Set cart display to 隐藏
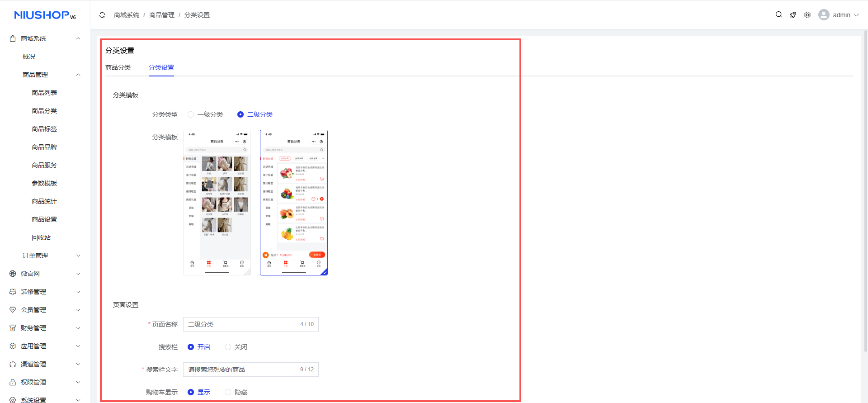The width and height of the screenshot is (868, 403). pos(228,392)
